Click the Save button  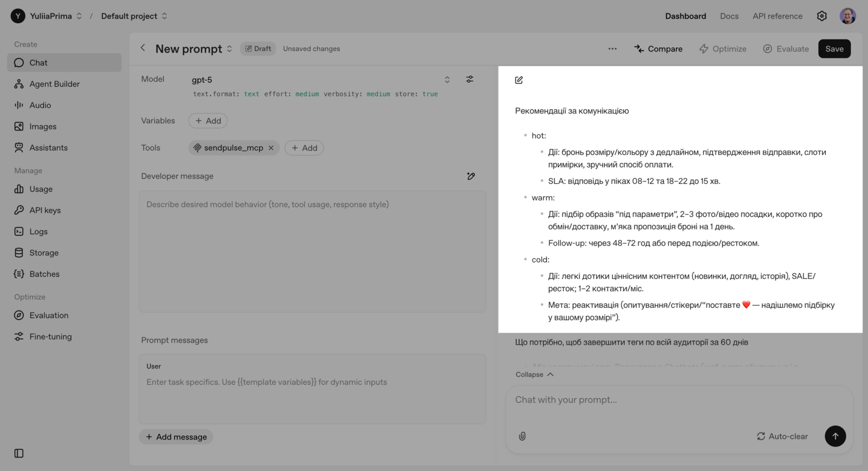point(834,49)
